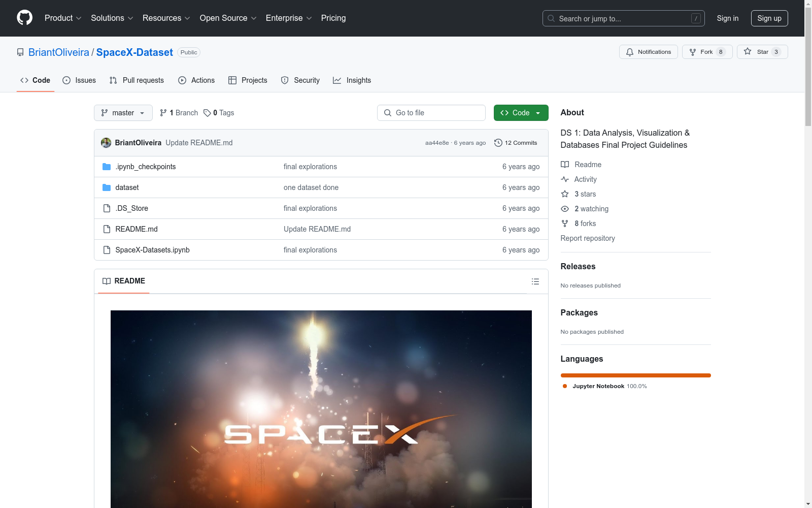Click BriantOliveira's avatar in commit row
The image size is (812, 508).
106,143
